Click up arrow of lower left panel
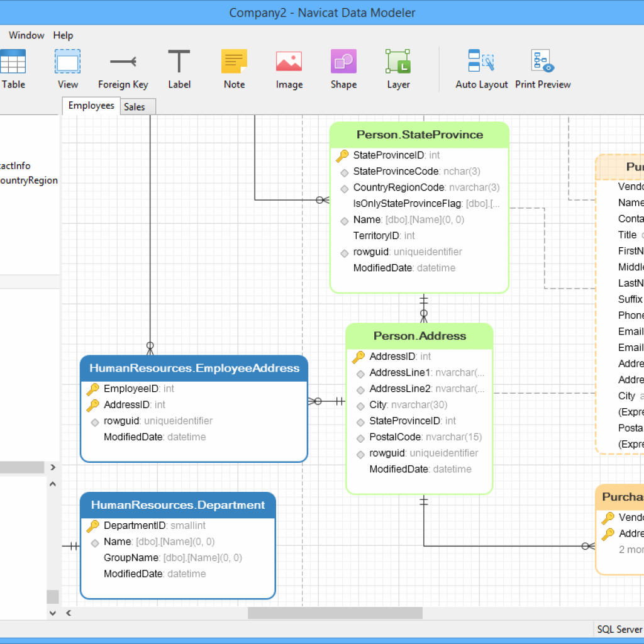 [53, 484]
